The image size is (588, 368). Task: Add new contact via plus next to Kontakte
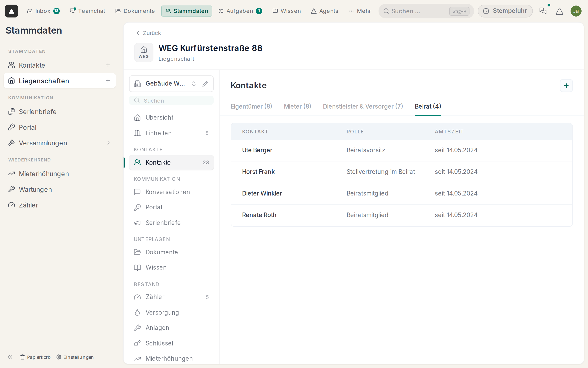pyautogui.click(x=108, y=65)
